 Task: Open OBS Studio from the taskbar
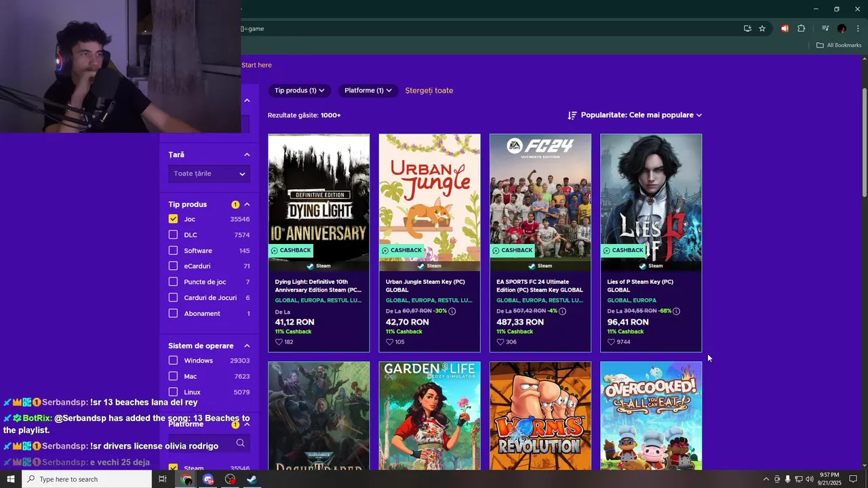(230, 479)
